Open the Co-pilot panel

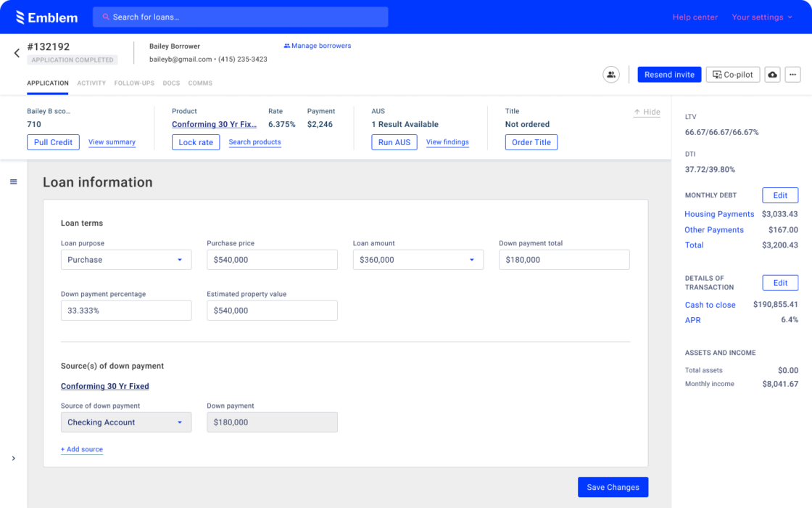click(732, 74)
